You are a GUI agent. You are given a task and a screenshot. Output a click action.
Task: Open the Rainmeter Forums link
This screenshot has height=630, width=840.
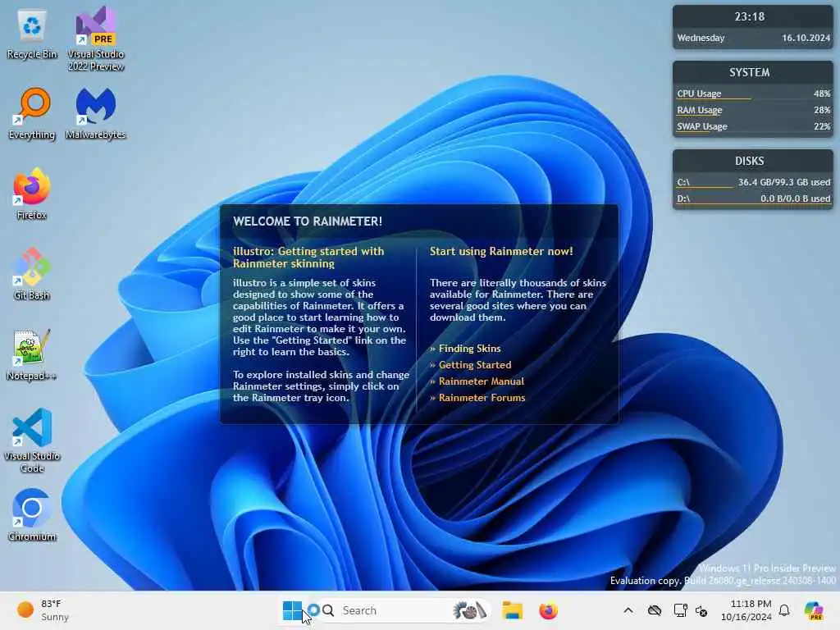click(x=482, y=398)
